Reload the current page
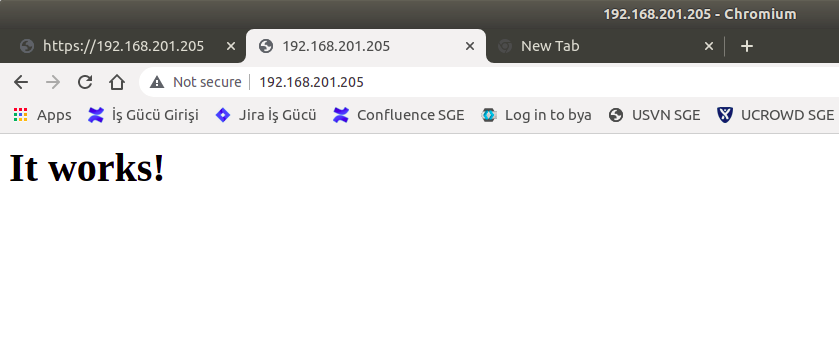The image size is (839, 360). [x=85, y=82]
